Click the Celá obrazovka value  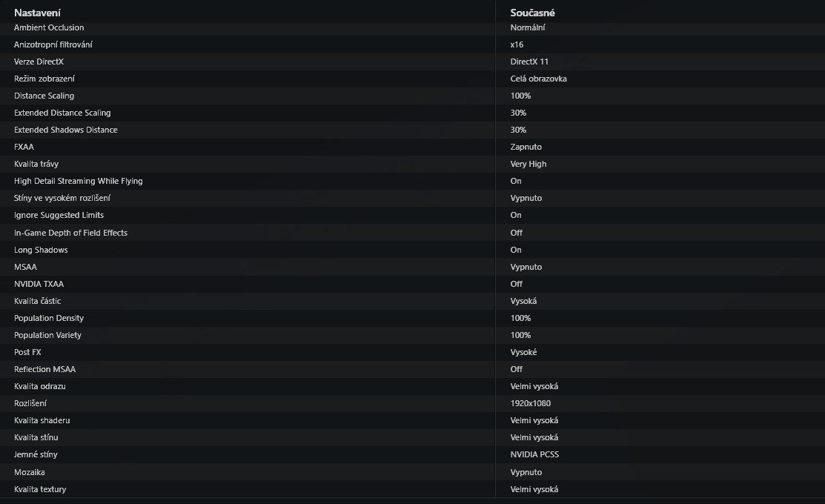(x=538, y=79)
